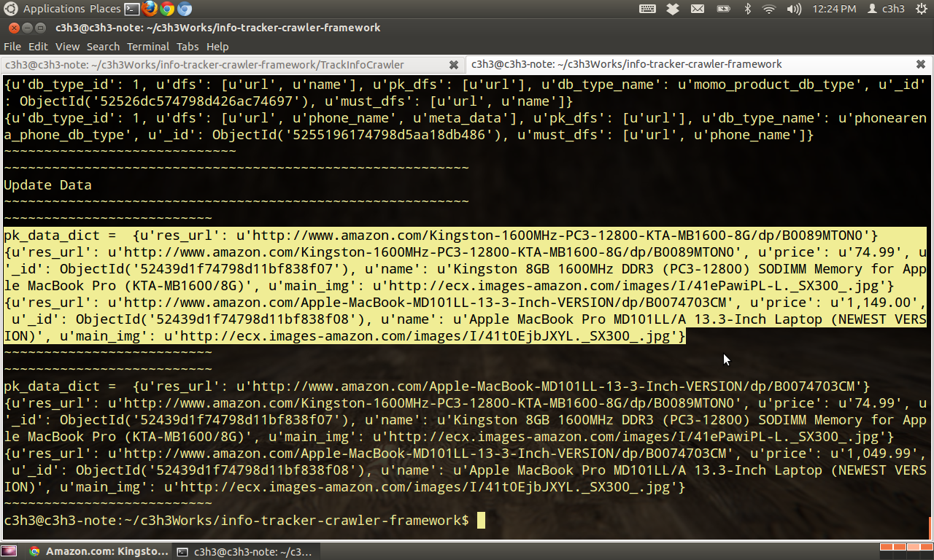Viewport: 934px width, 560px height.
Task: Click the unhighlighted pk_data_dict Apple-MacBook line
Action: [437, 386]
